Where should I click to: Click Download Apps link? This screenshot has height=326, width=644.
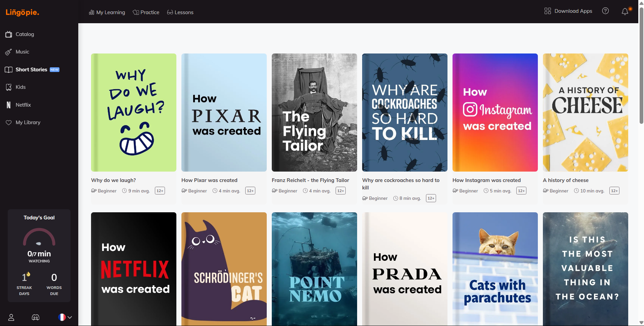568,11
